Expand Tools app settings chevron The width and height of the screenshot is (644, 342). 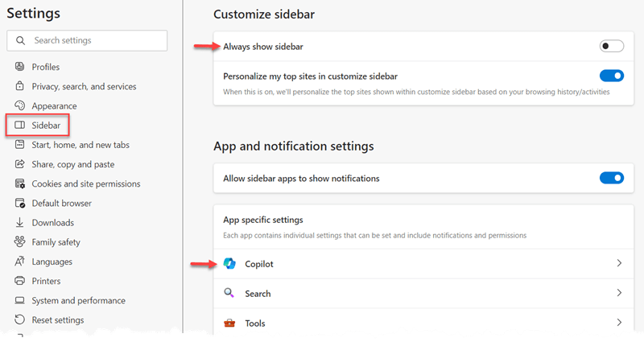pyautogui.click(x=618, y=323)
